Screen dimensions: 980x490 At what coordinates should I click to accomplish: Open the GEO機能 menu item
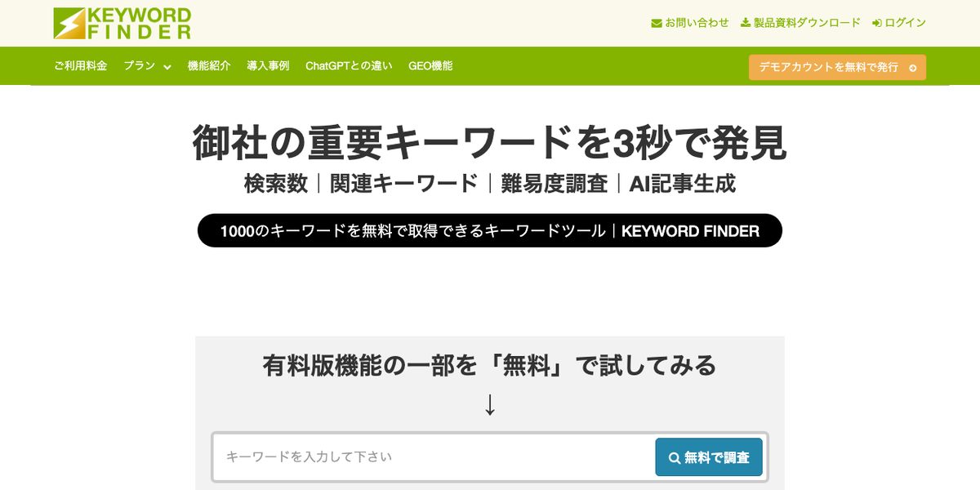[x=430, y=66]
